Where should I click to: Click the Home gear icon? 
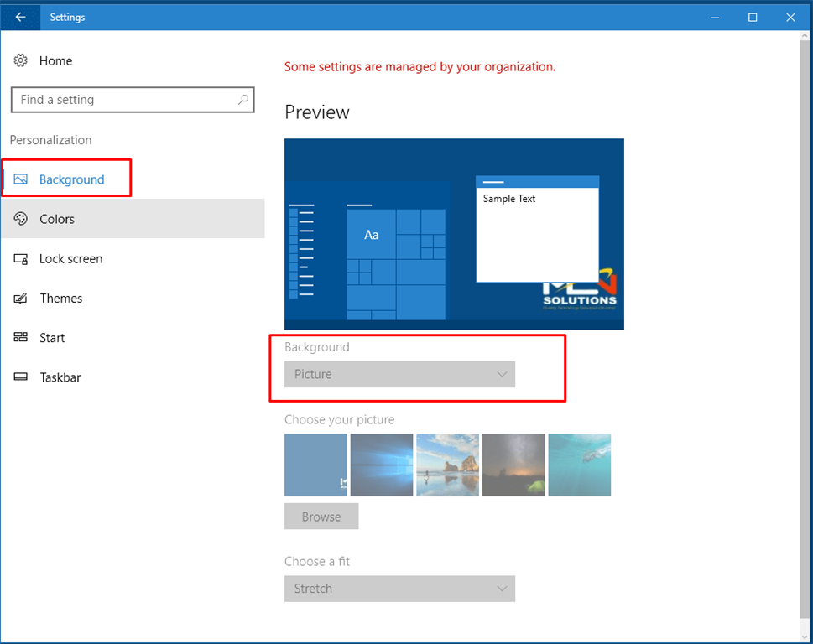(x=20, y=60)
